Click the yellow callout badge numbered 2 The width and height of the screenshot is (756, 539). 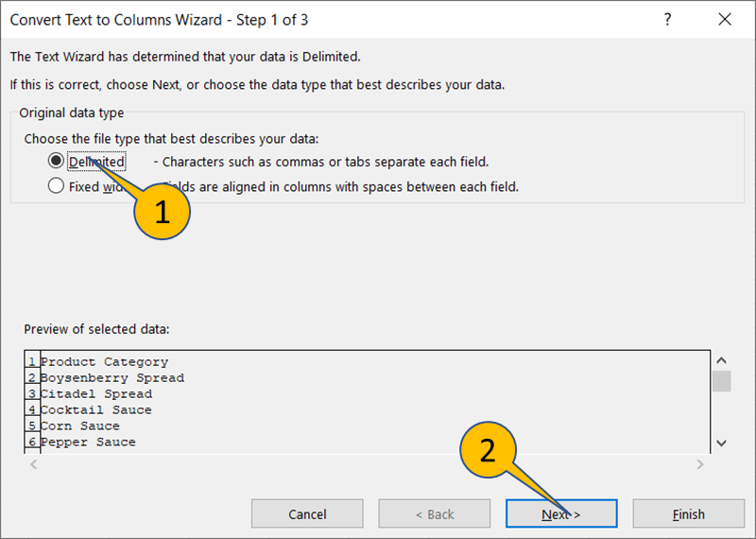click(488, 451)
